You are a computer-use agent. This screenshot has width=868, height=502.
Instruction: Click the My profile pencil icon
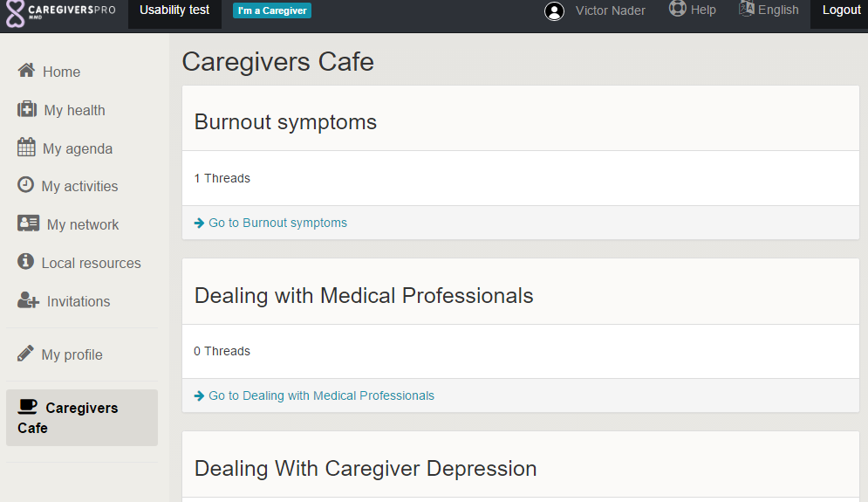point(26,354)
